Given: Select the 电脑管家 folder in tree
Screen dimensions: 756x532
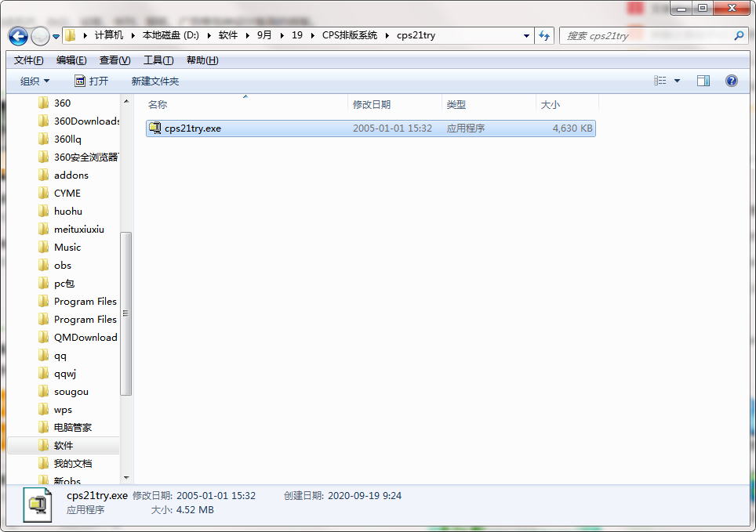Looking at the screenshot, I should [72, 427].
